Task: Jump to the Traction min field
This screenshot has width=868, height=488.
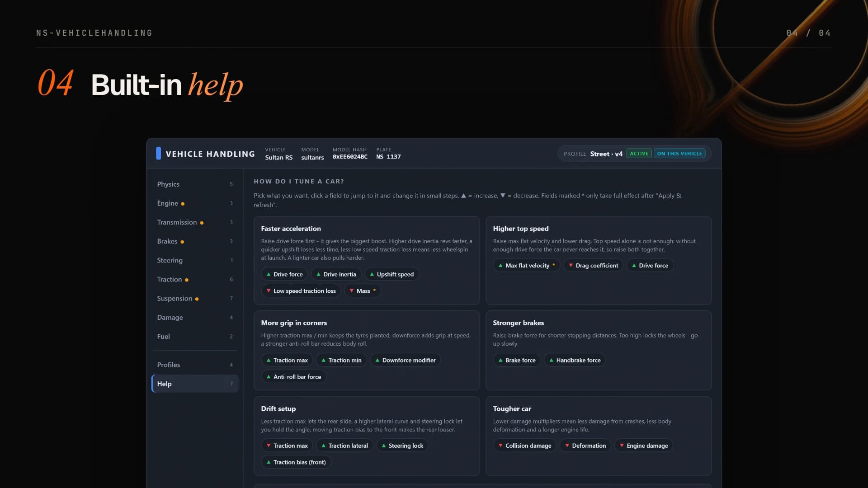Action: pos(341,360)
